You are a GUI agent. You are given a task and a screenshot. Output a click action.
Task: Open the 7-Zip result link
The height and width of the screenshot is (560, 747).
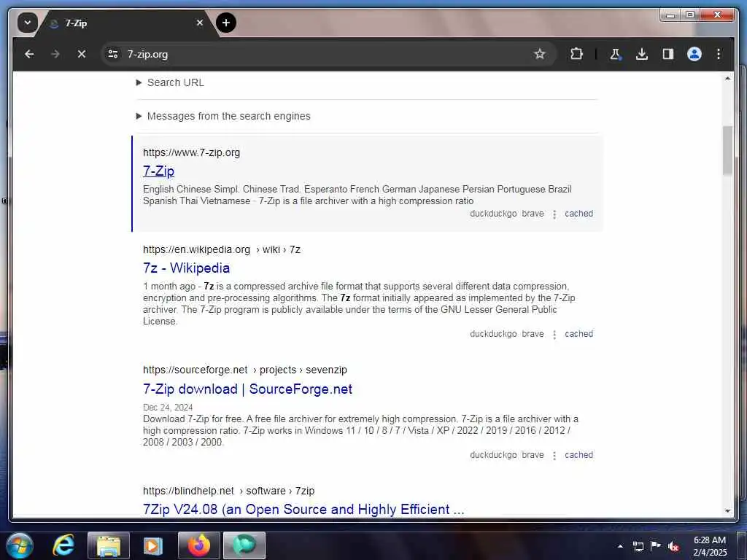click(x=158, y=171)
